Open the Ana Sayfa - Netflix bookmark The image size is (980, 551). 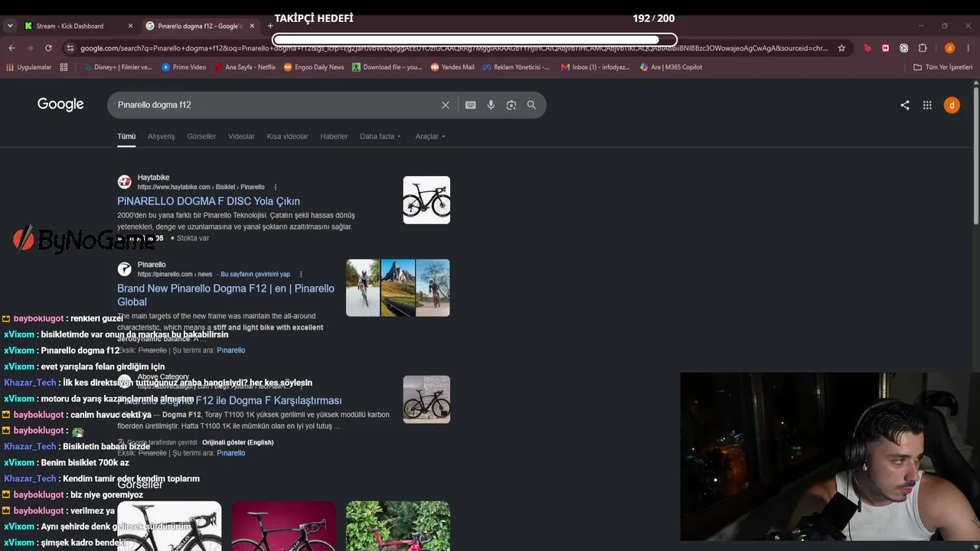point(245,67)
